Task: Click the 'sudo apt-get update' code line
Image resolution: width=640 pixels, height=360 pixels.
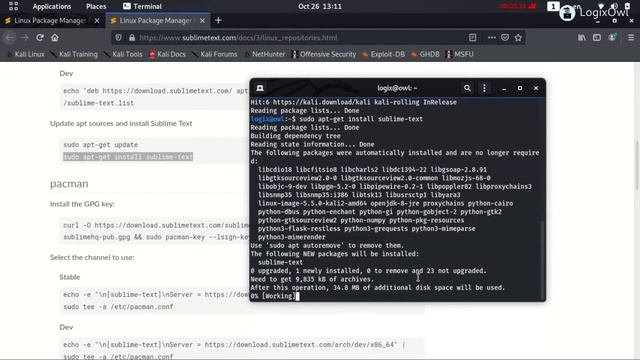Action: pos(100,145)
